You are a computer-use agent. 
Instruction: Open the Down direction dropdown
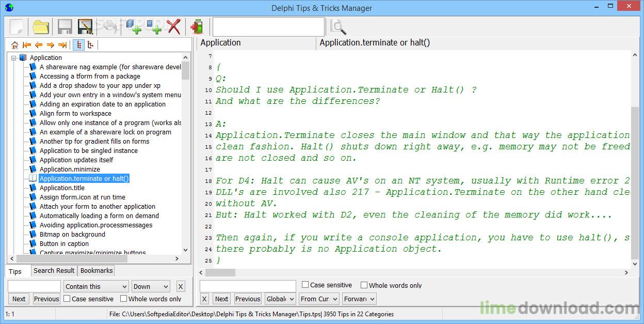[x=150, y=286]
